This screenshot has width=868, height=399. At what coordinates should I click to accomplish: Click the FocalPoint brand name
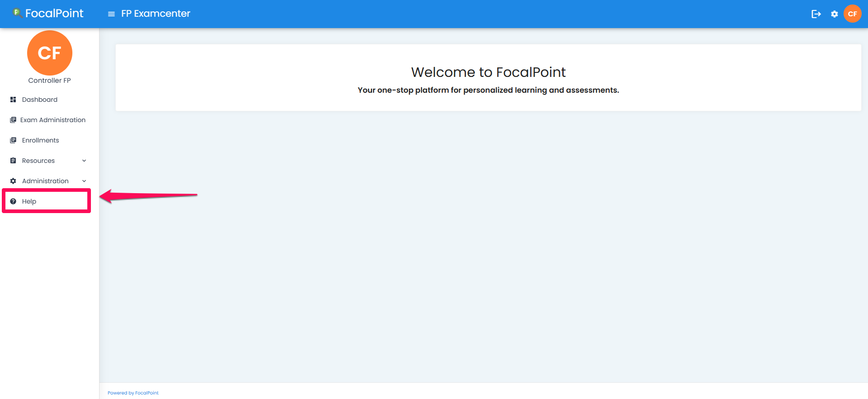(54, 14)
